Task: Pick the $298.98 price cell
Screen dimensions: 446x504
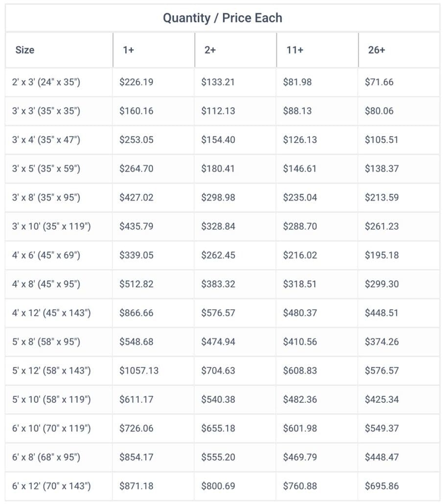Action: 218,198
